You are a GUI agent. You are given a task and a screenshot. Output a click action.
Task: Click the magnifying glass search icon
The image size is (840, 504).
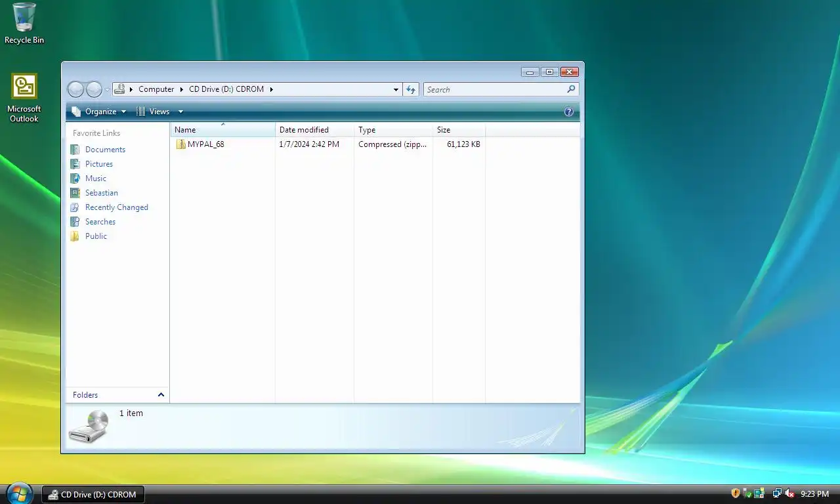pos(571,89)
